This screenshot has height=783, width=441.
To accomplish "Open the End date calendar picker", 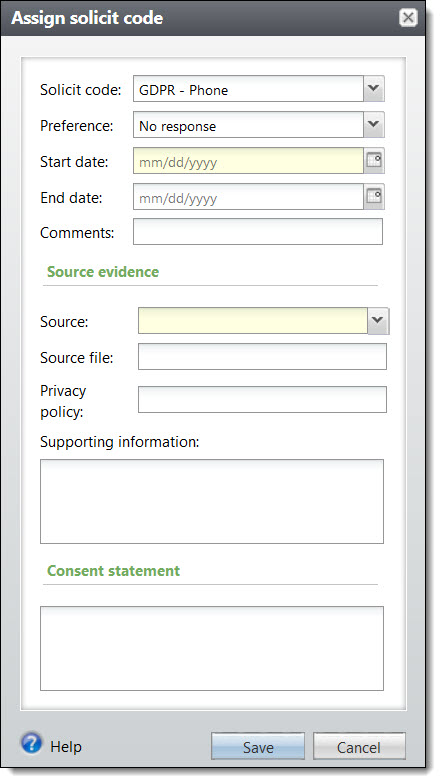I will pyautogui.click(x=374, y=197).
